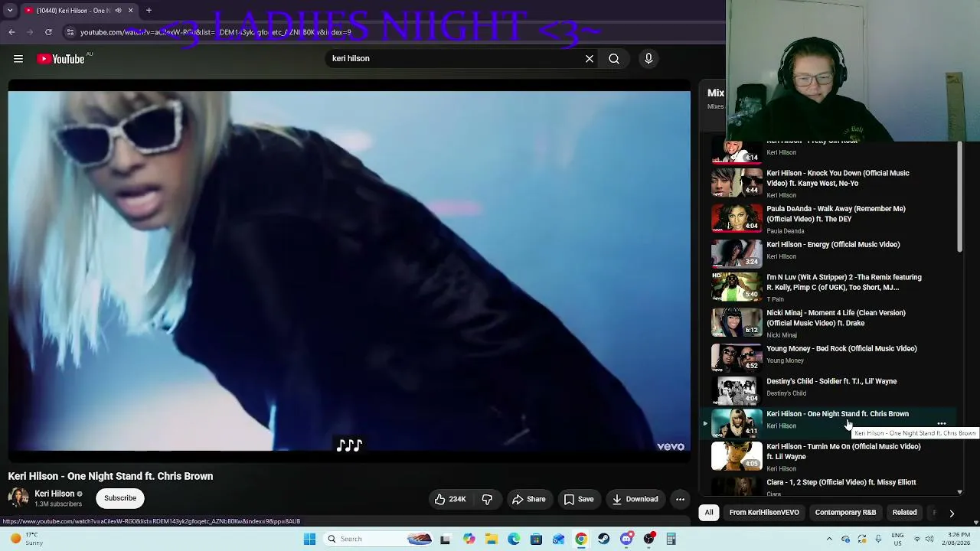This screenshot has height=551, width=980.
Task: Click the Windows taskbar Search box
Action: coord(378,540)
